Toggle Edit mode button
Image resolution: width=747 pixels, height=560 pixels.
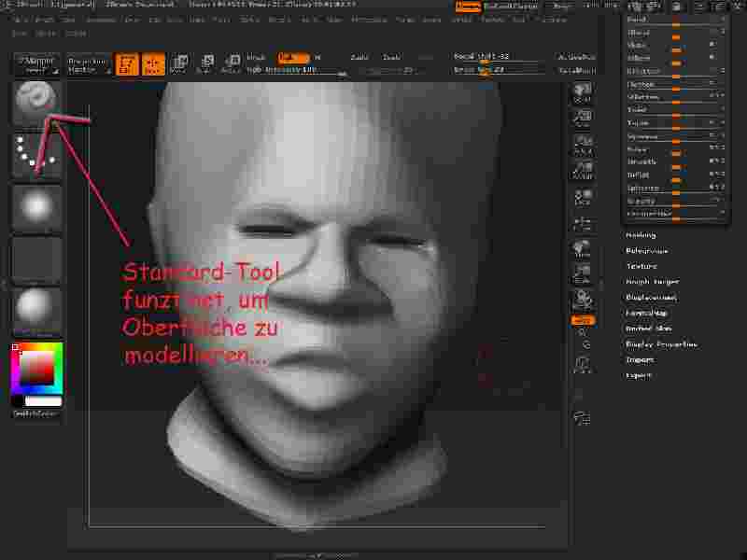127,63
